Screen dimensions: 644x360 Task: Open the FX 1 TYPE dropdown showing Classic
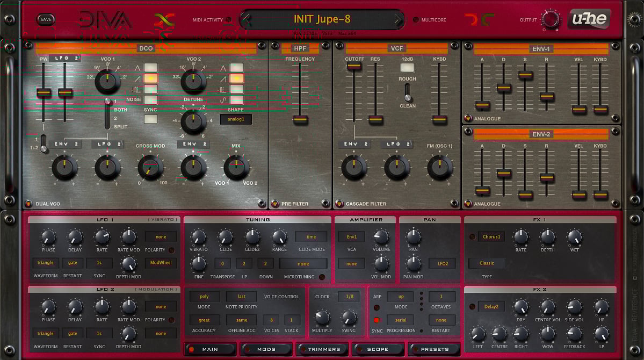(x=487, y=263)
